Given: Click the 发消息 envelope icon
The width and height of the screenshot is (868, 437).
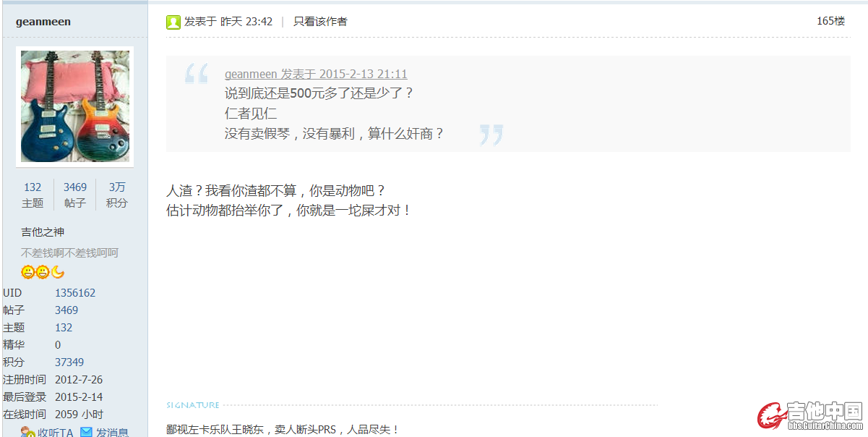Looking at the screenshot, I should pos(86,433).
